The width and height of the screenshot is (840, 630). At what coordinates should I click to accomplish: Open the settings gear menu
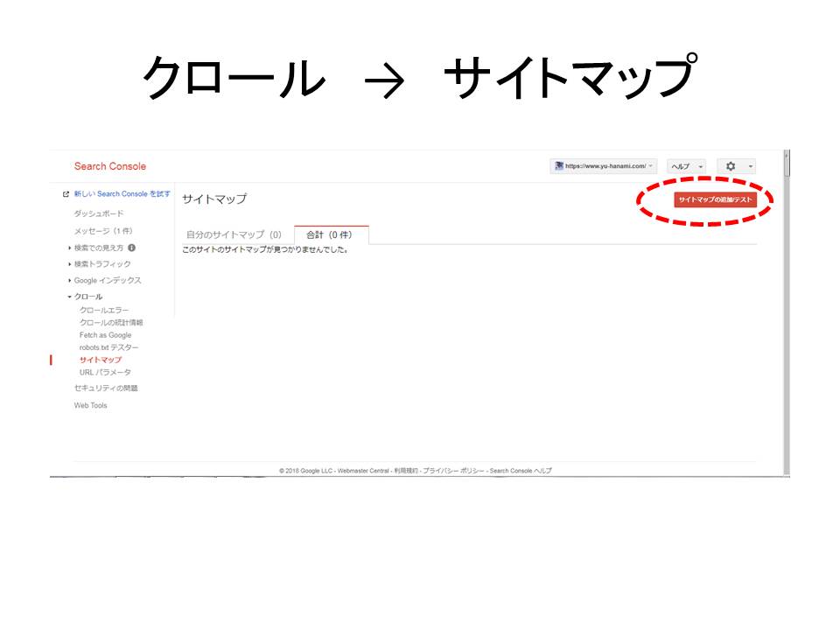coord(731,166)
